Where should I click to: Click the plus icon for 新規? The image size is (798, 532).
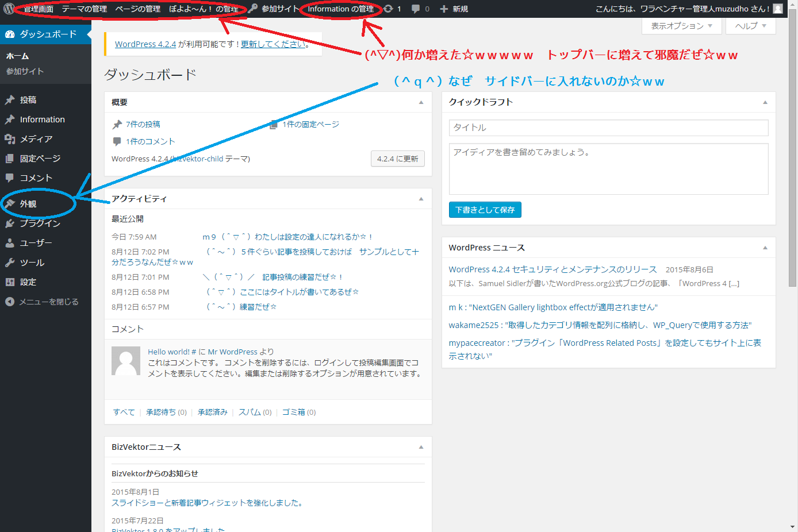click(444, 9)
